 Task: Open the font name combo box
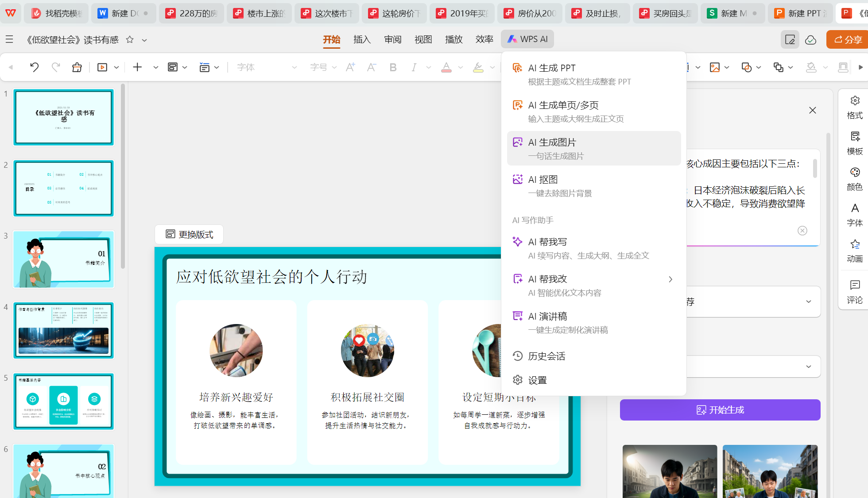tap(266, 67)
